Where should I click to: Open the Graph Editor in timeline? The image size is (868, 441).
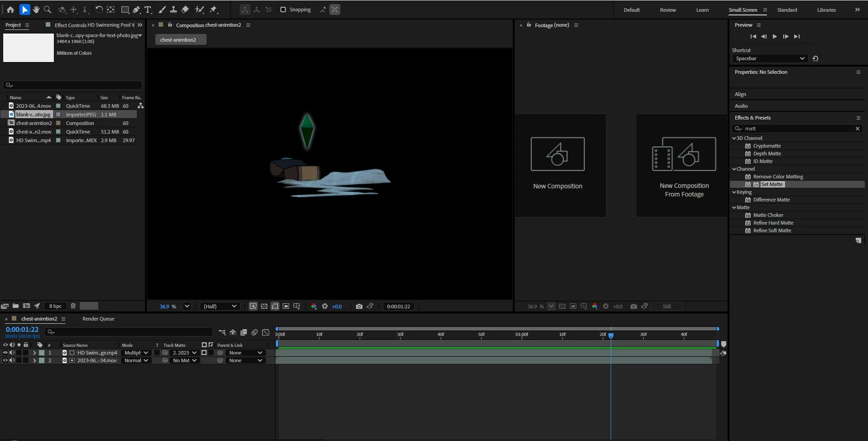pyautogui.click(x=265, y=332)
